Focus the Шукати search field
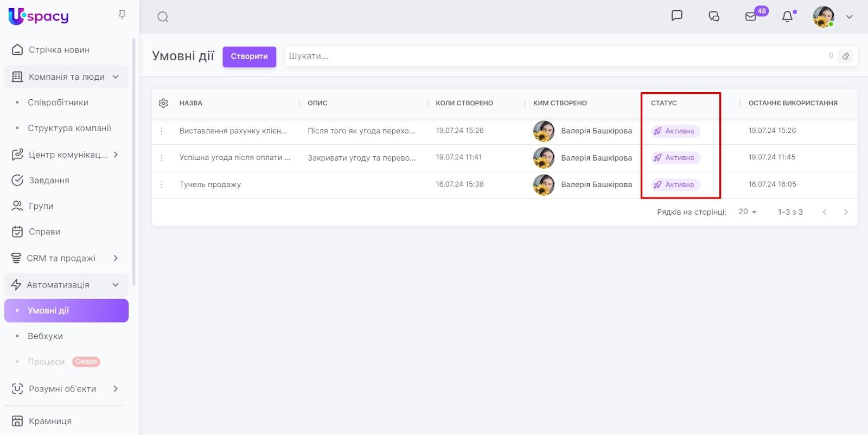The height and width of the screenshot is (435, 868). [x=553, y=56]
